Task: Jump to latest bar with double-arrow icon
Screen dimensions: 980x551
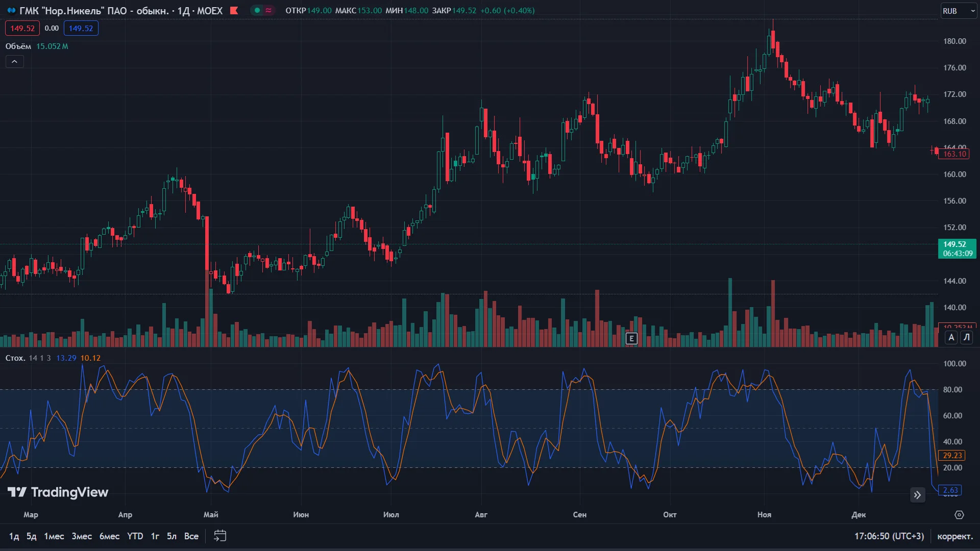Action: pos(917,495)
